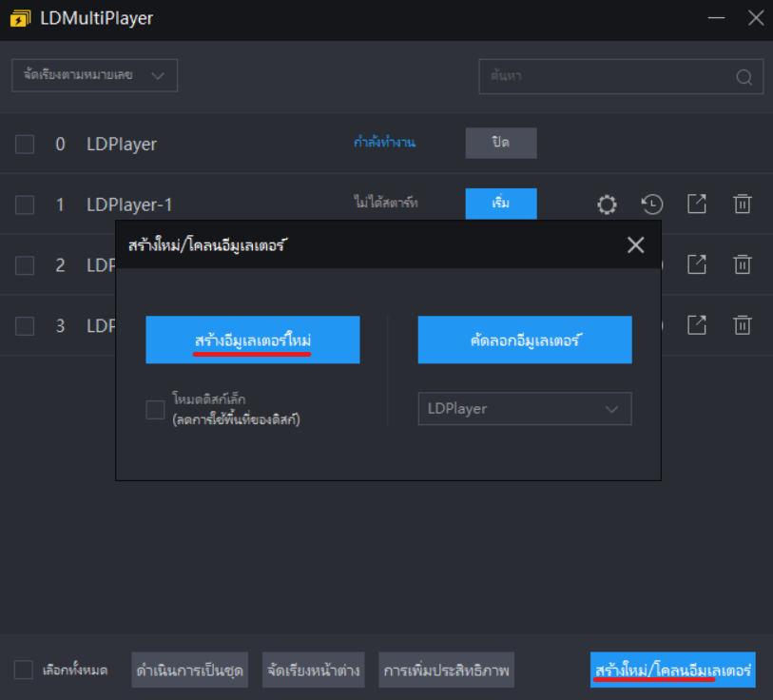Close the LDMultiPlayer window
773x700 pixels.
[756, 18]
